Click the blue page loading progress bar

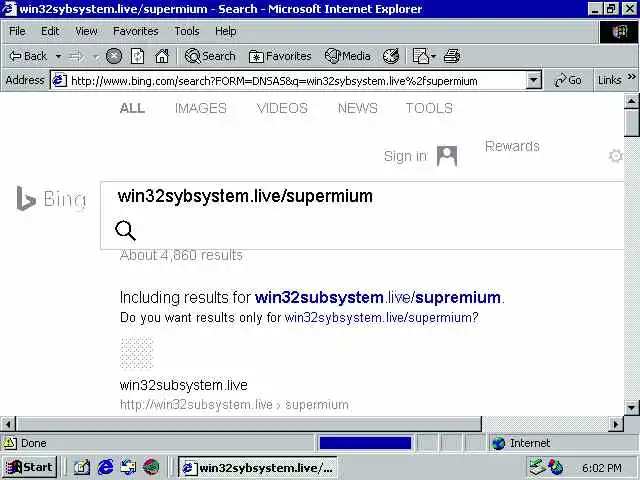coord(365,443)
